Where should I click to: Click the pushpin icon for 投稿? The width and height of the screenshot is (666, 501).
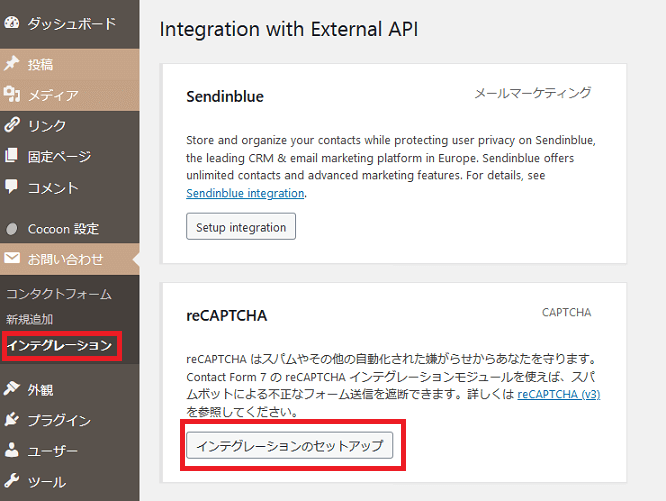click(11, 64)
